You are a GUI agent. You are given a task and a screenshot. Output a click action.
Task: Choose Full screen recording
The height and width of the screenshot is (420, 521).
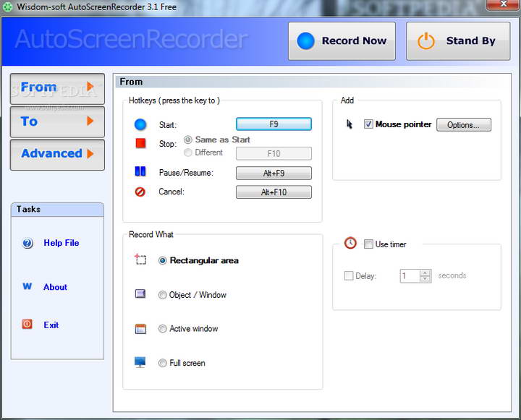(x=163, y=363)
